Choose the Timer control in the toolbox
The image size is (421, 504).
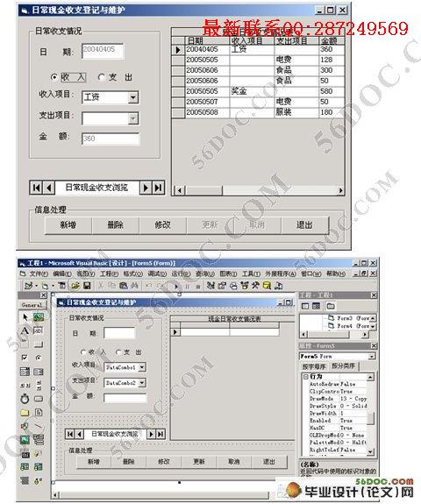(25, 399)
